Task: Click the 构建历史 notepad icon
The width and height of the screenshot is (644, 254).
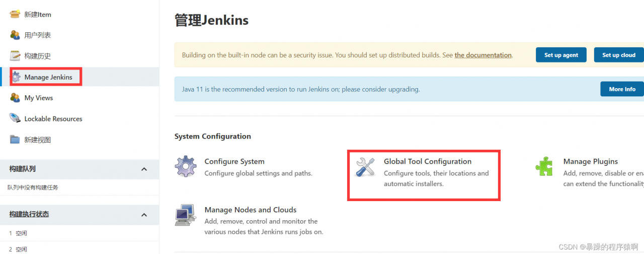Action: coord(15,56)
